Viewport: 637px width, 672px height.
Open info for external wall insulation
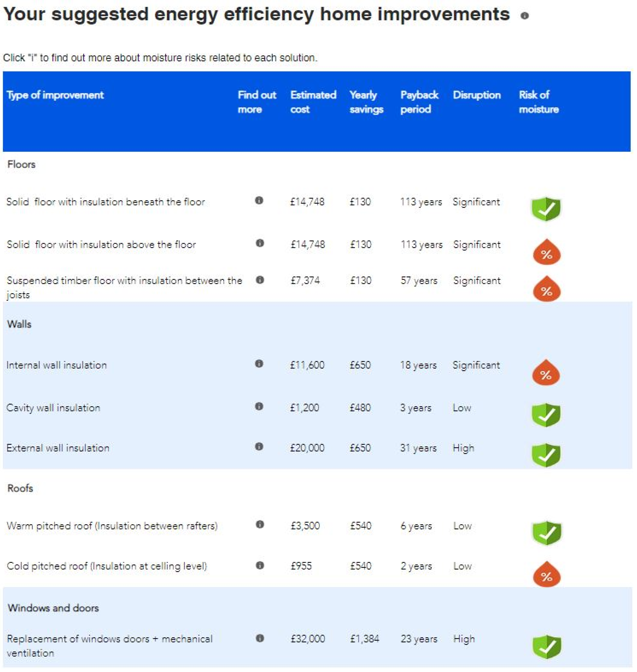(259, 447)
